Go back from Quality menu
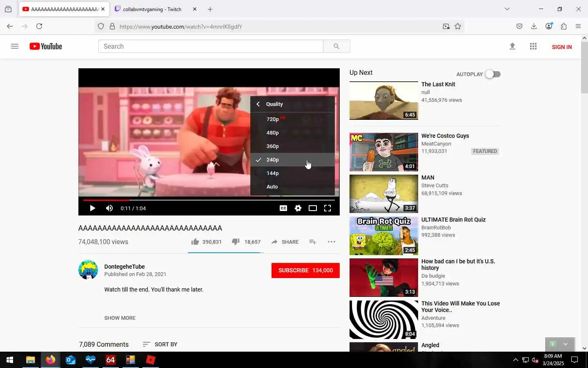Image resolution: width=588 pixels, height=368 pixels. point(258,104)
